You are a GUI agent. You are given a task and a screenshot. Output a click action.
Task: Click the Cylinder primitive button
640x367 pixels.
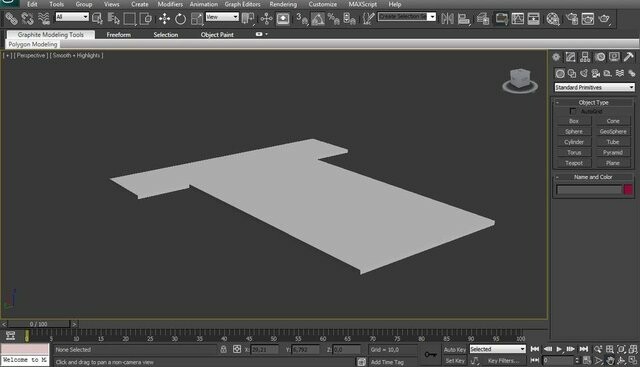pyautogui.click(x=574, y=142)
